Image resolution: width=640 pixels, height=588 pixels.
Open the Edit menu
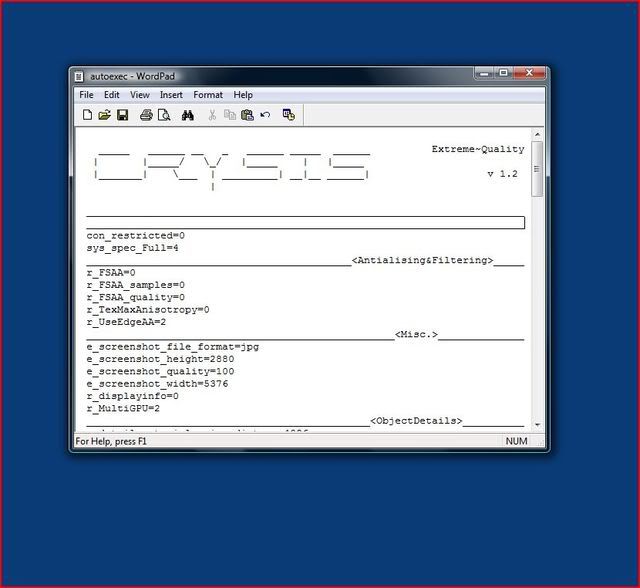pyautogui.click(x=111, y=95)
